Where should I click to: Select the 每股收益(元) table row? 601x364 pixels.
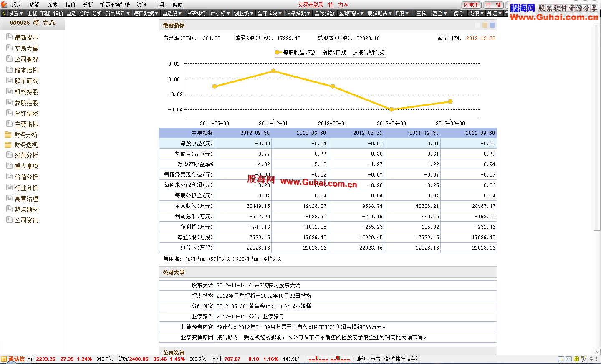click(328, 143)
